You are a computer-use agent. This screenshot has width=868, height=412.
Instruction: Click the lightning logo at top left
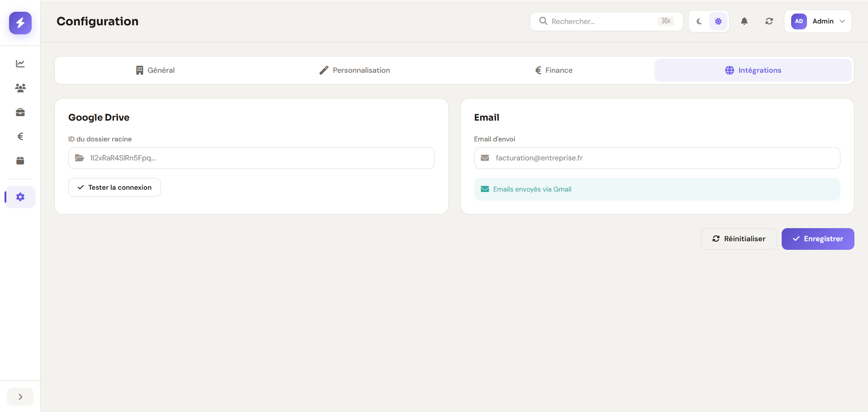tap(20, 23)
